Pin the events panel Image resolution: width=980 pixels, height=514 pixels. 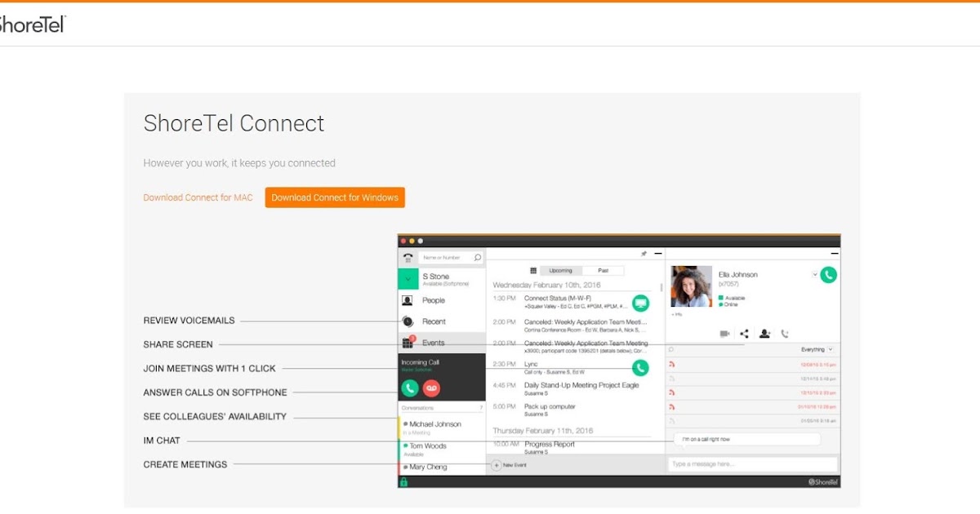point(644,254)
